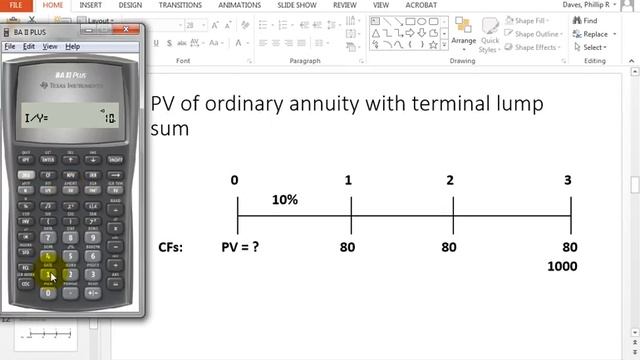Choose the triangle shape in shapes gallery

(376, 33)
